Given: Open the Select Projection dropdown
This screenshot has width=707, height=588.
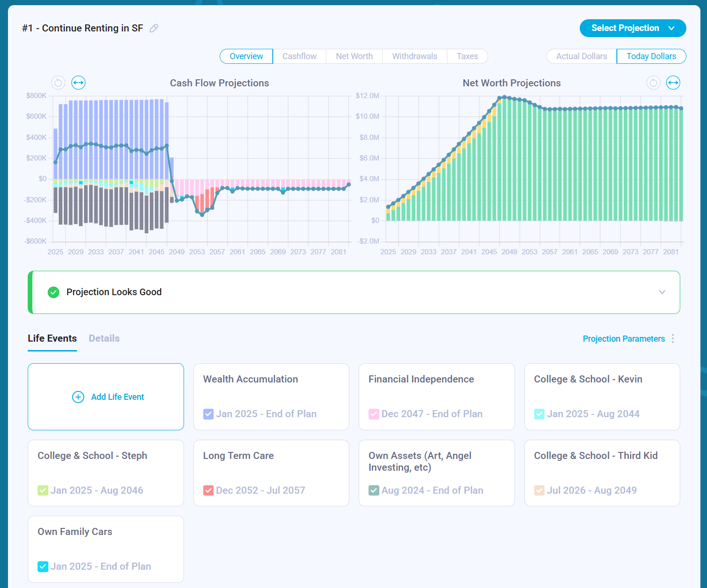Looking at the screenshot, I should (x=633, y=28).
